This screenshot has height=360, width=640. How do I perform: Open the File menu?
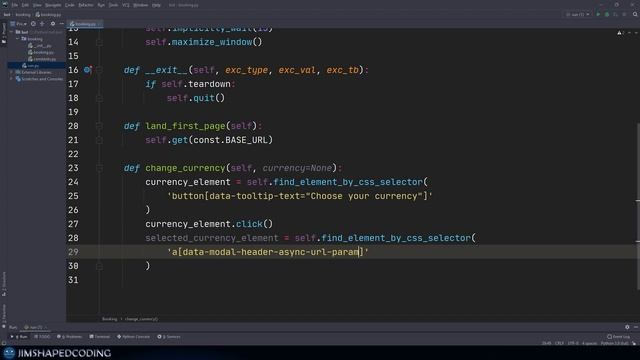coord(15,5)
